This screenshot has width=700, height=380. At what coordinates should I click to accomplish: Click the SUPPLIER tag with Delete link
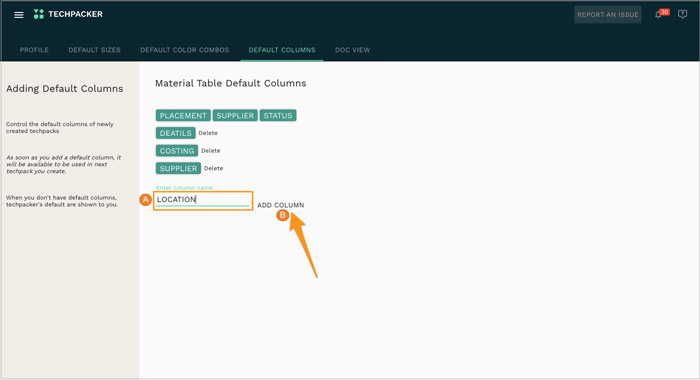[178, 168]
